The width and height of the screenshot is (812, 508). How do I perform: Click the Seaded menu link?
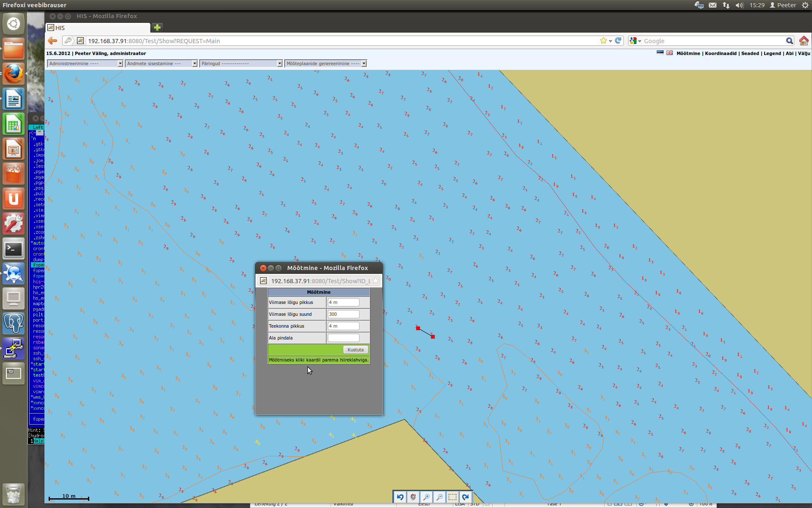pos(750,53)
